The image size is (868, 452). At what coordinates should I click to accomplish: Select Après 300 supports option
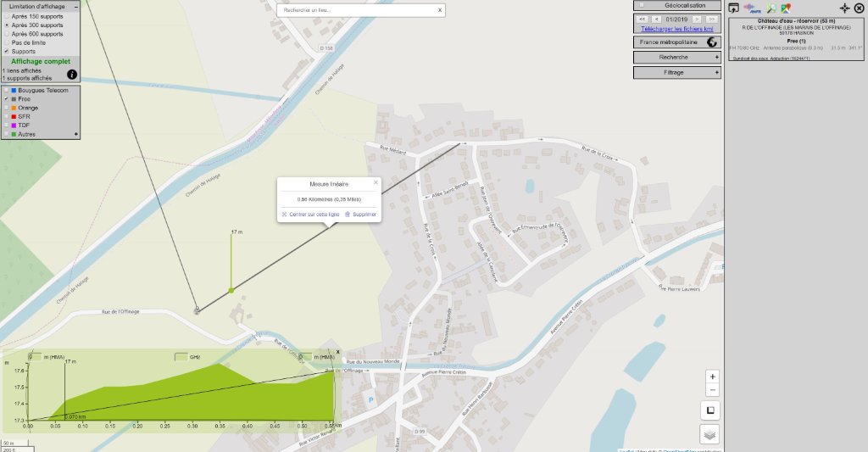[x=7, y=25]
